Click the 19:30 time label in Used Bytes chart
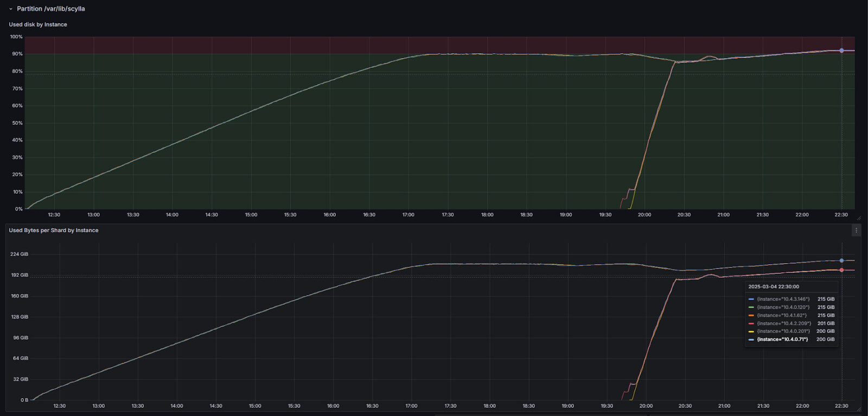 [x=607, y=406]
